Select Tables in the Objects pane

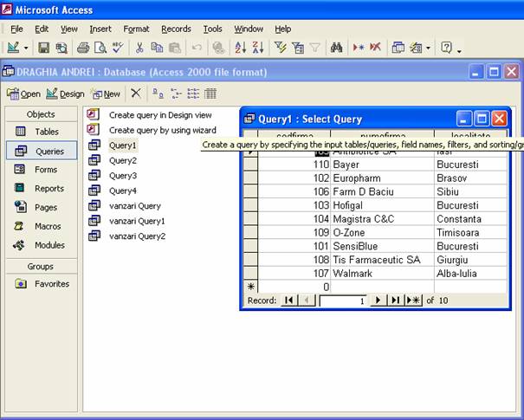coord(40,132)
